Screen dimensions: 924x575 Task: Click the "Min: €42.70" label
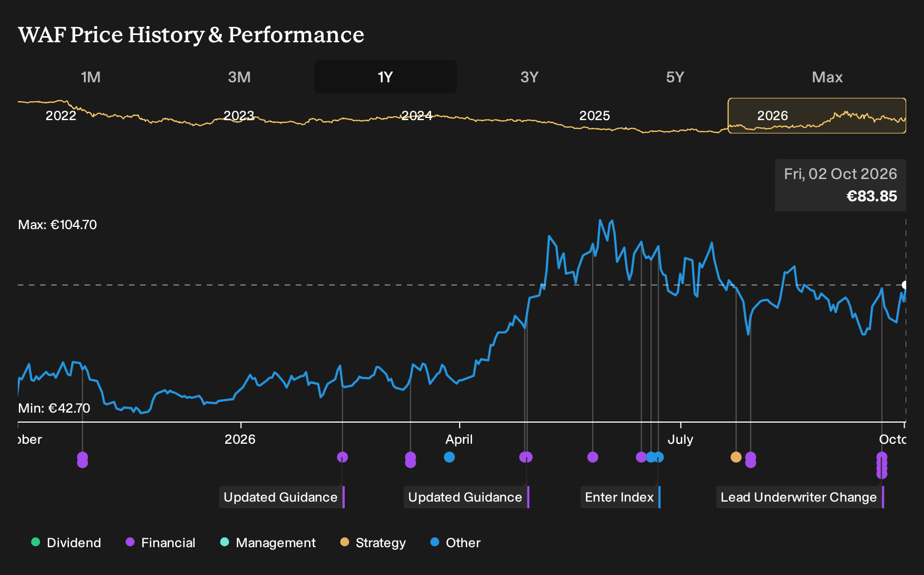click(x=54, y=408)
